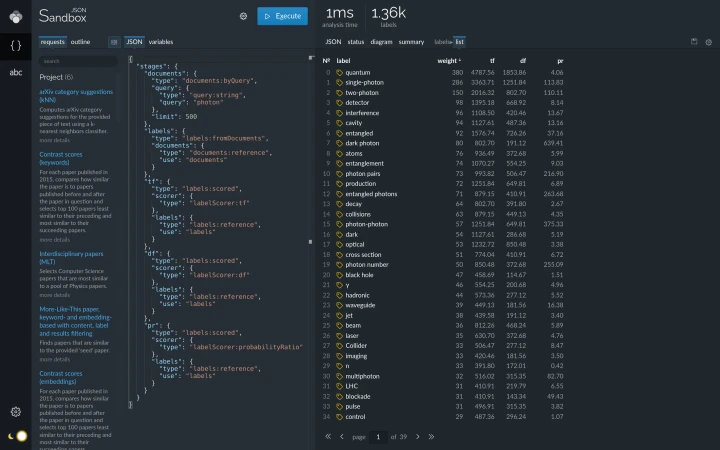Image resolution: width=720 pixels, height=450 pixels.
Task: Click the tag icon for 'photon pairs'
Action: [339, 174]
